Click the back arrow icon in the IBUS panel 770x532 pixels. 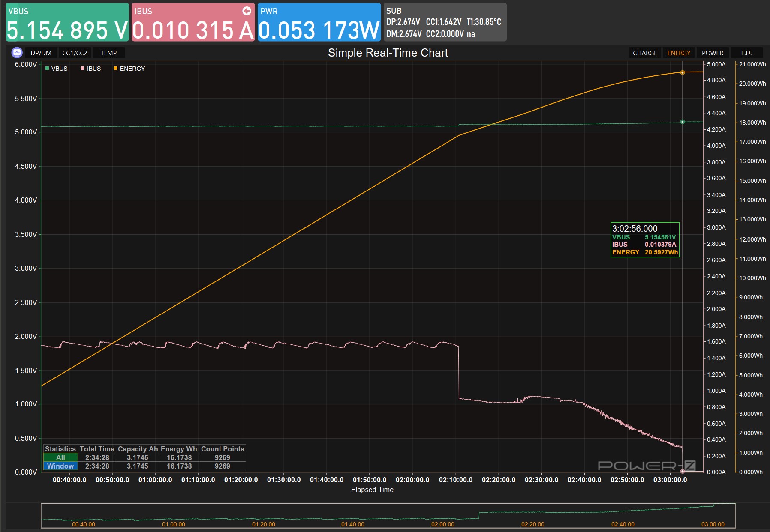point(247,11)
